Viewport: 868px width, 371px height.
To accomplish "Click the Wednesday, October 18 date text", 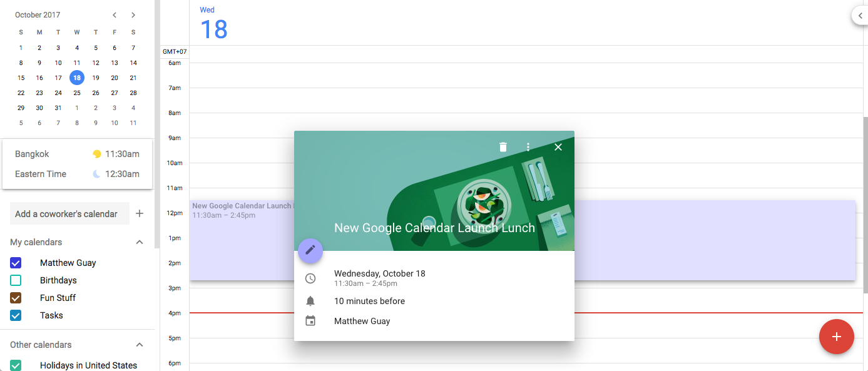I will (x=380, y=273).
